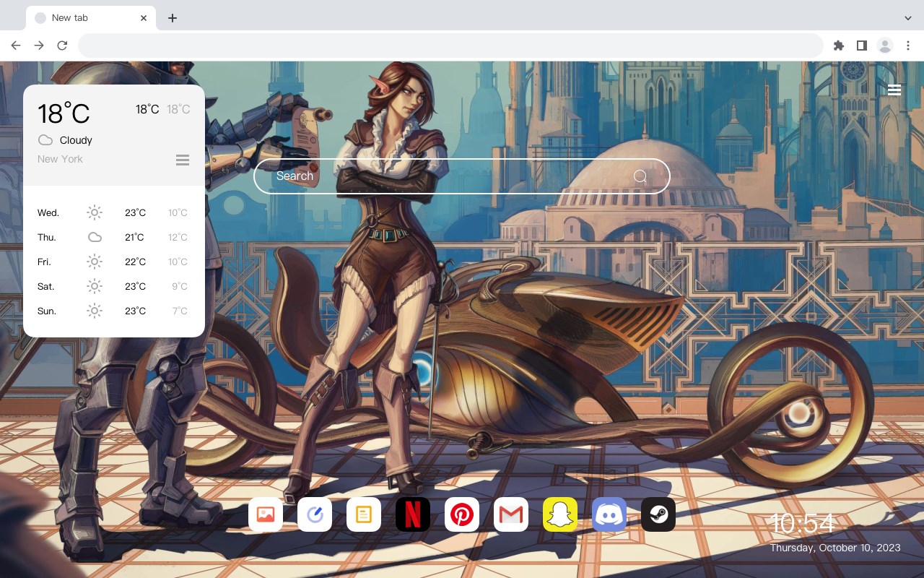Viewport: 924px width, 578px height.
Task: Select the Sun. forecast row label
Action: [47, 311]
